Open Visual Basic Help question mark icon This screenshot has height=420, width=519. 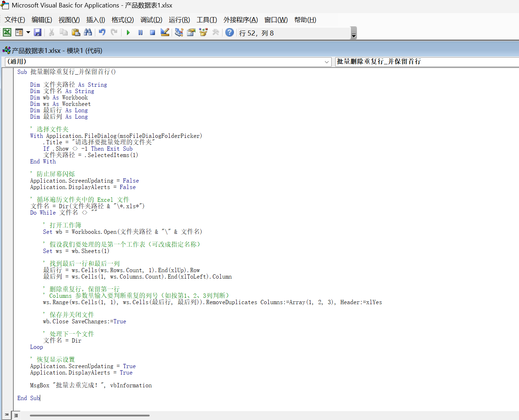pos(230,33)
